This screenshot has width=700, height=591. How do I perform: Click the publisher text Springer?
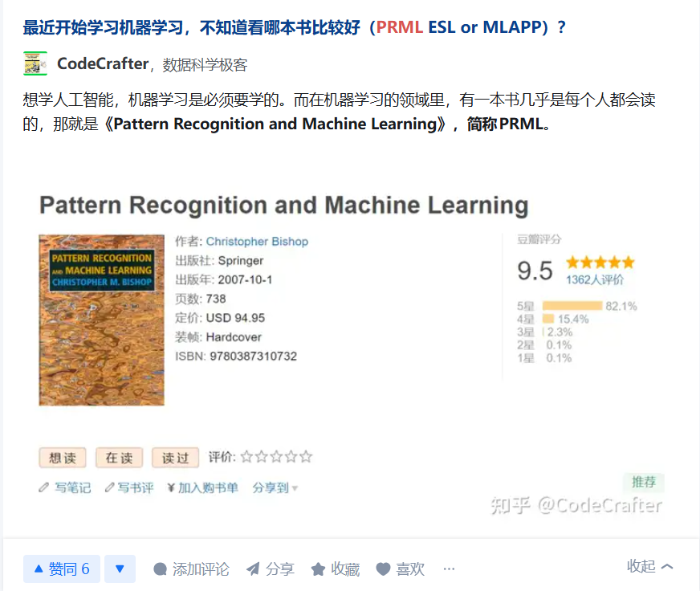coord(241,260)
